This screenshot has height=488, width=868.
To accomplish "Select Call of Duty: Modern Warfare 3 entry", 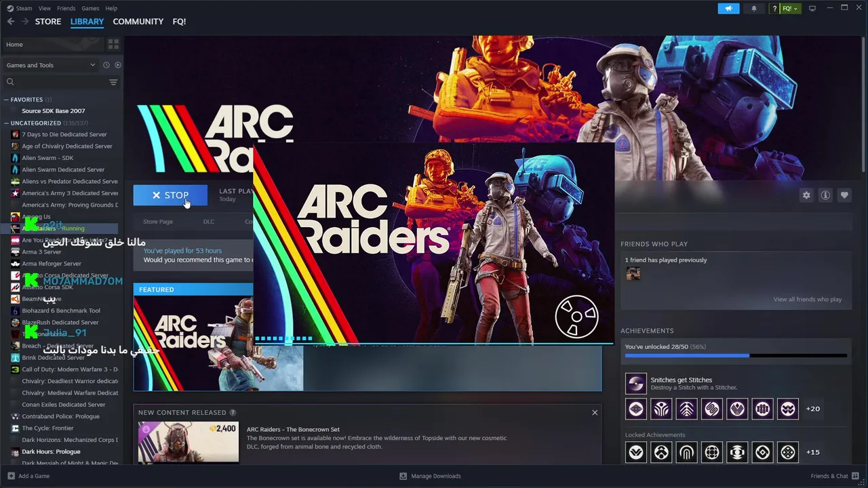I will coord(69,369).
